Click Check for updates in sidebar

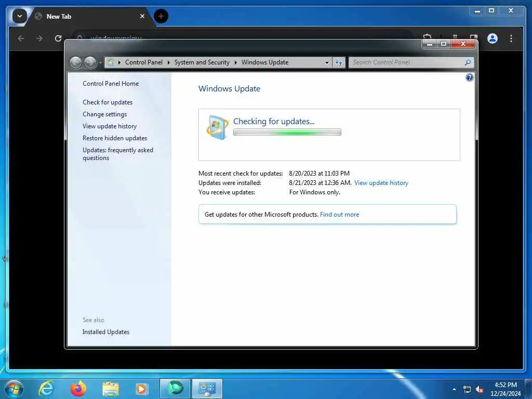(108, 102)
